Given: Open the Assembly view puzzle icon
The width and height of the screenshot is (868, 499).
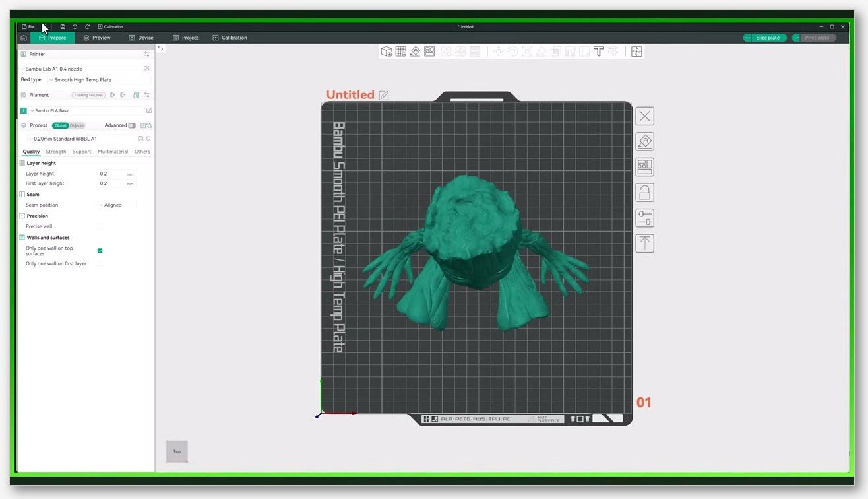Looking at the screenshot, I should 636,51.
